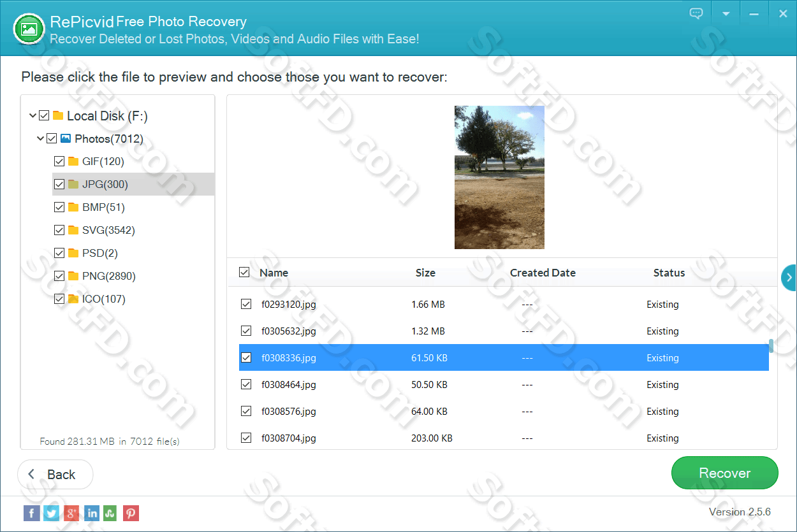Image resolution: width=797 pixels, height=532 pixels.
Task: Select file name f0308464.jpg
Action: [289, 385]
